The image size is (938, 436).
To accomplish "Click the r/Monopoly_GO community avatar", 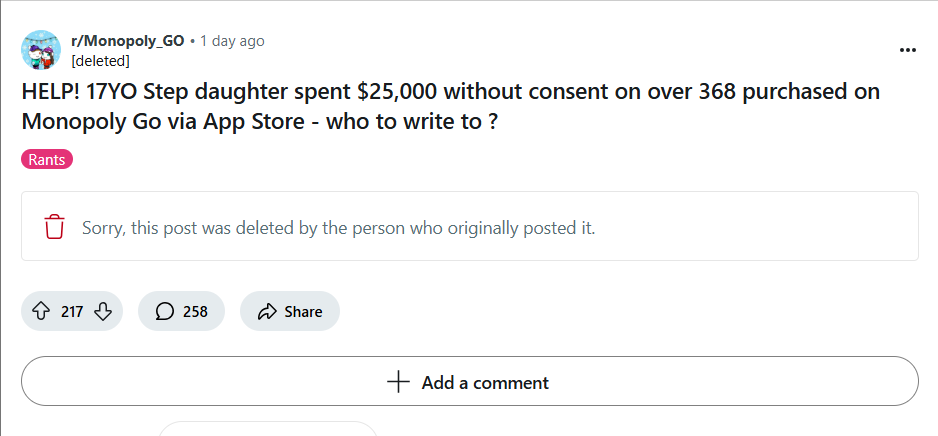I will (x=41, y=50).
